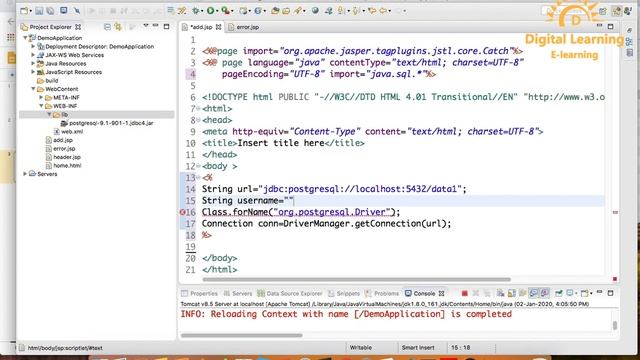Collapse All in Project Explorer
Image resolution: width=640 pixels, height=360 pixels.
107,27
